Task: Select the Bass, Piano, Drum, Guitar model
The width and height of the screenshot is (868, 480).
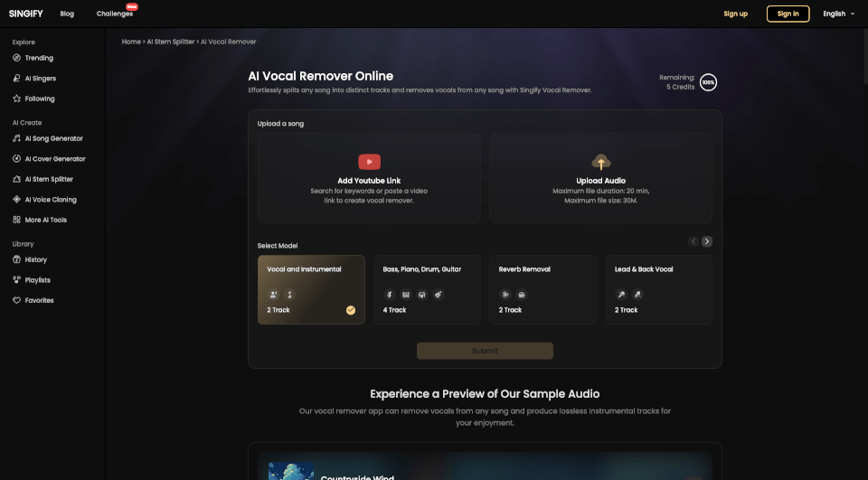Action: (x=427, y=289)
